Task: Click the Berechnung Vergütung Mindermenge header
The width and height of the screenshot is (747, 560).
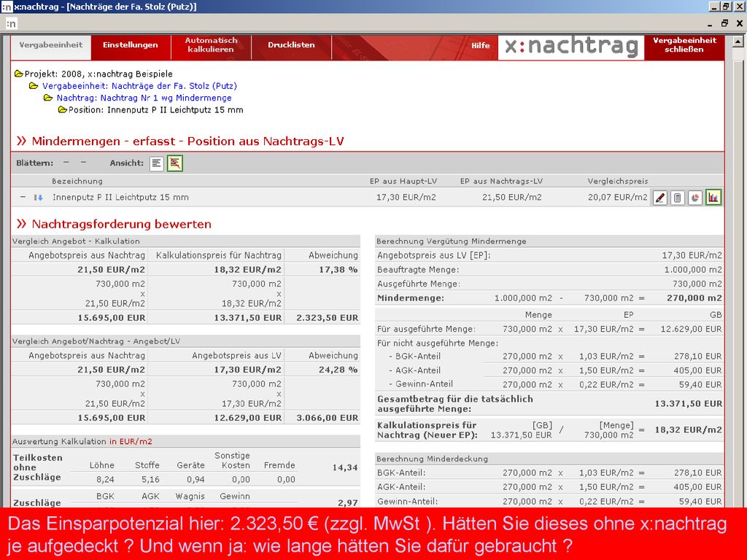Action: [549, 241]
